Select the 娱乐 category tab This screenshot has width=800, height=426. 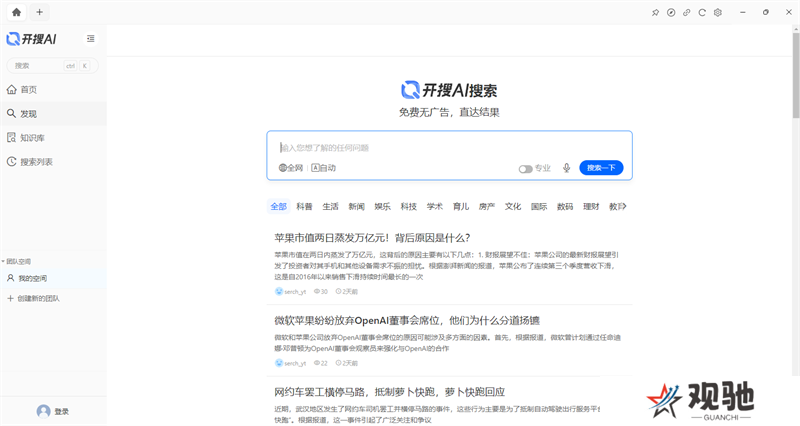(382, 206)
